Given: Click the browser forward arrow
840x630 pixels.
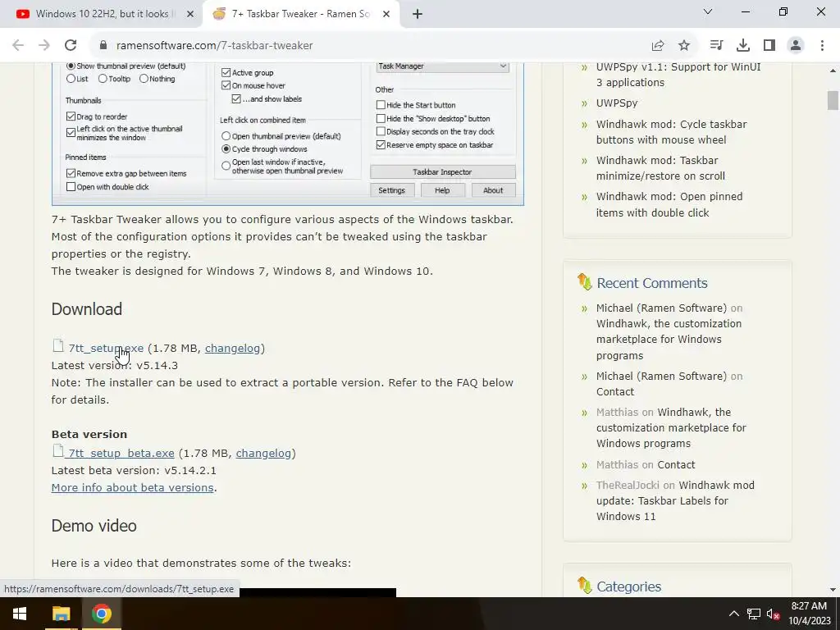Looking at the screenshot, I should click(44, 46).
